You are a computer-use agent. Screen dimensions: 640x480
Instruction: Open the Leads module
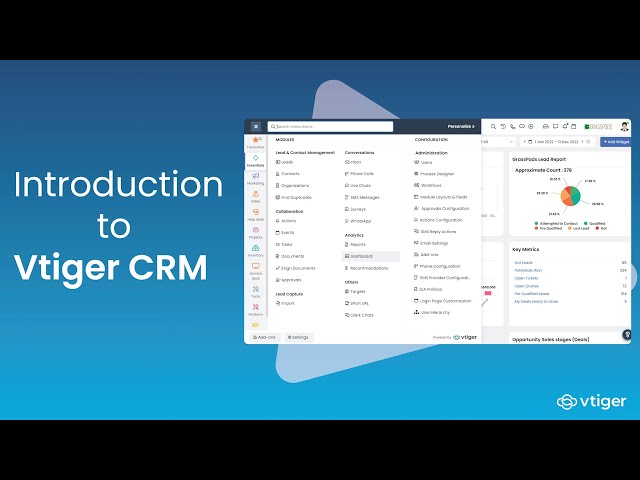(x=284, y=162)
